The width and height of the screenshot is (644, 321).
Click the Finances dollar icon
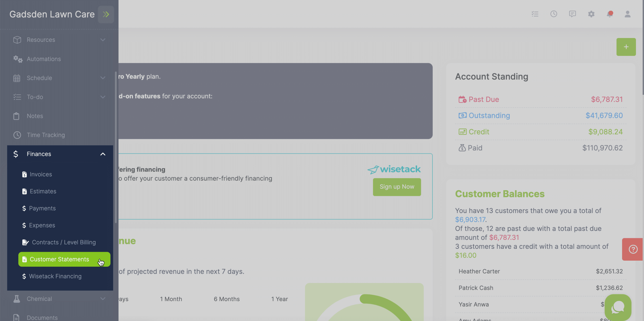coord(16,154)
